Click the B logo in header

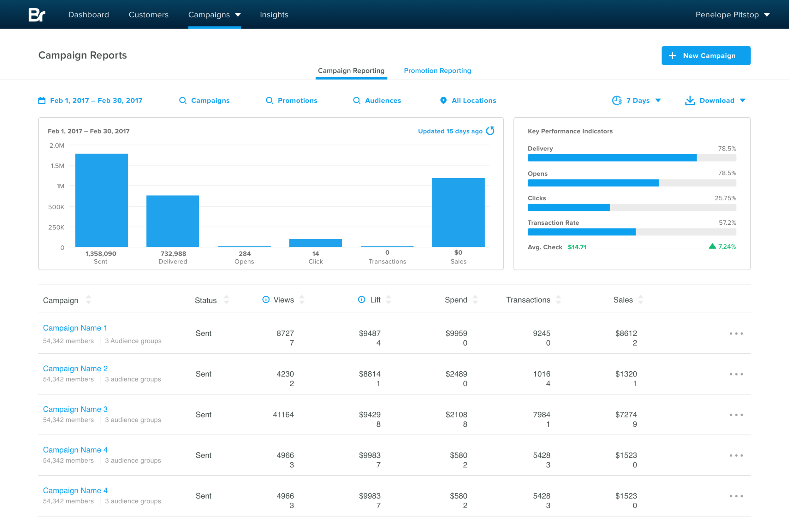[x=37, y=15]
